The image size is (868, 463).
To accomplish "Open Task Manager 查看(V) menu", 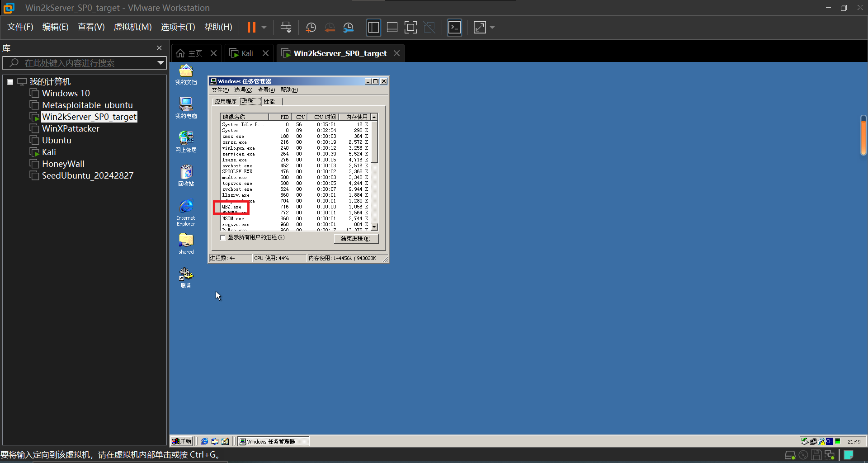I will pos(266,90).
